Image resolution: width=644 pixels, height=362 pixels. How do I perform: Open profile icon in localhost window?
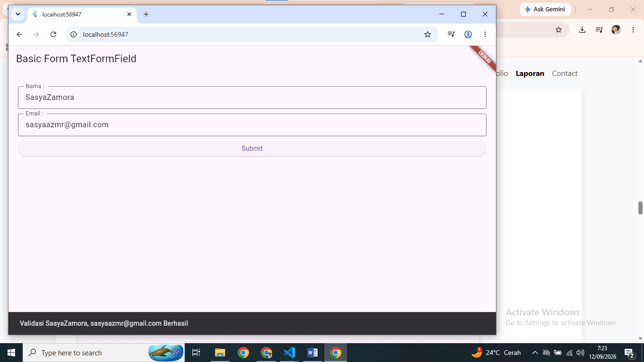tap(468, 34)
